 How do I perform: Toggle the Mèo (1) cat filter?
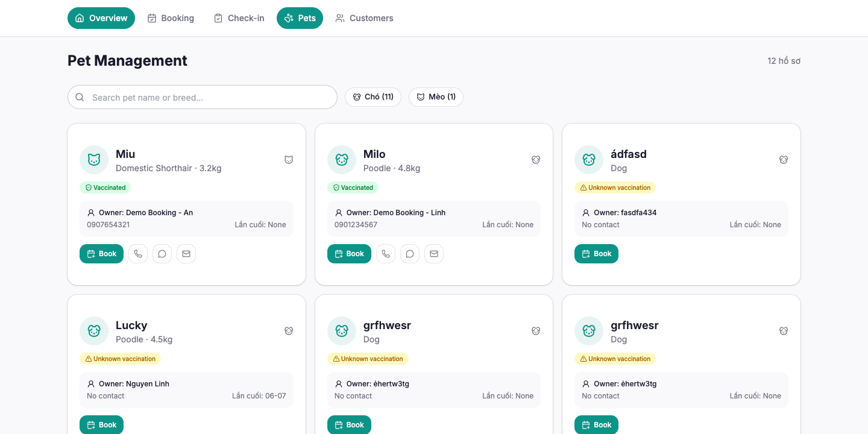click(x=436, y=97)
